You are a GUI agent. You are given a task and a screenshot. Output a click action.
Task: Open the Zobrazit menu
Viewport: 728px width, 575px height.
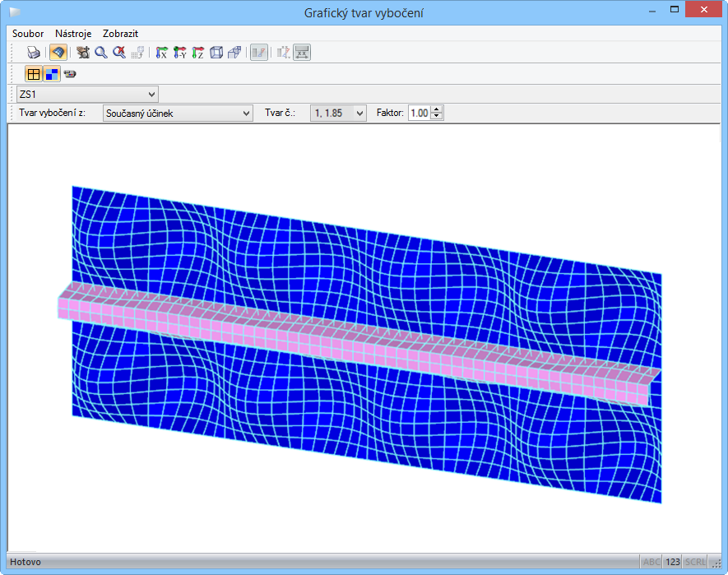coord(120,34)
